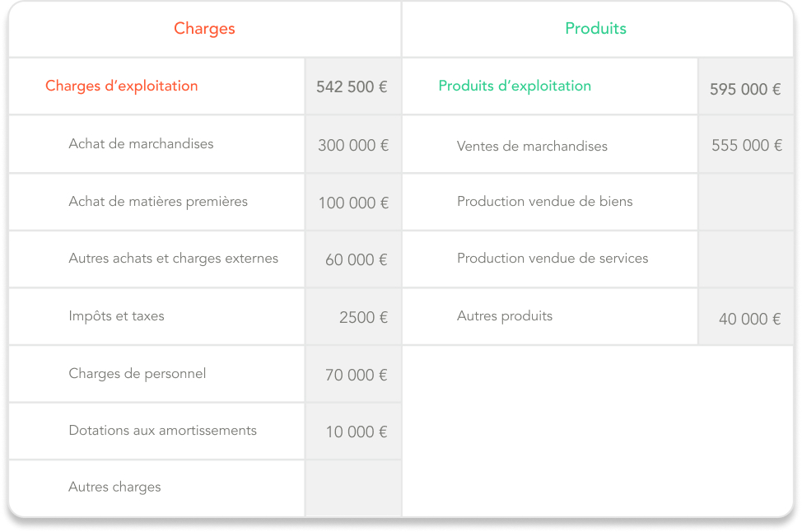The image size is (802, 532).
Task: Select the 595 000 € total cell
Action: pyautogui.click(x=746, y=86)
